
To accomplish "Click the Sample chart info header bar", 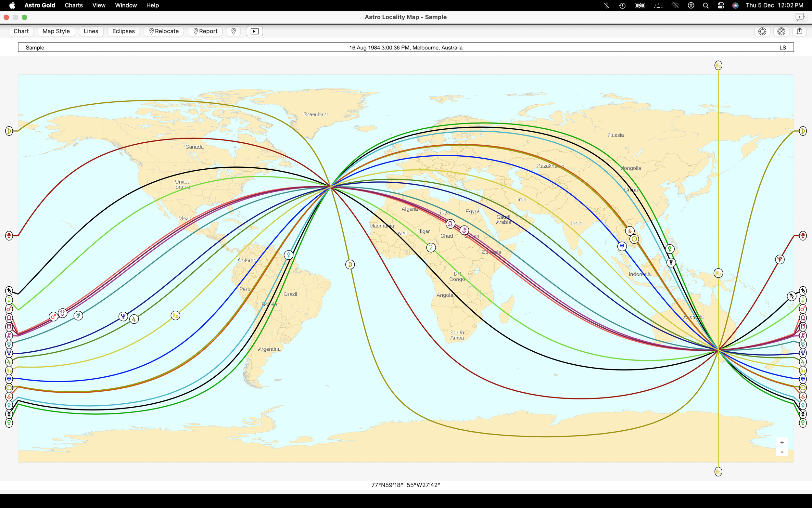I will pyautogui.click(x=405, y=47).
